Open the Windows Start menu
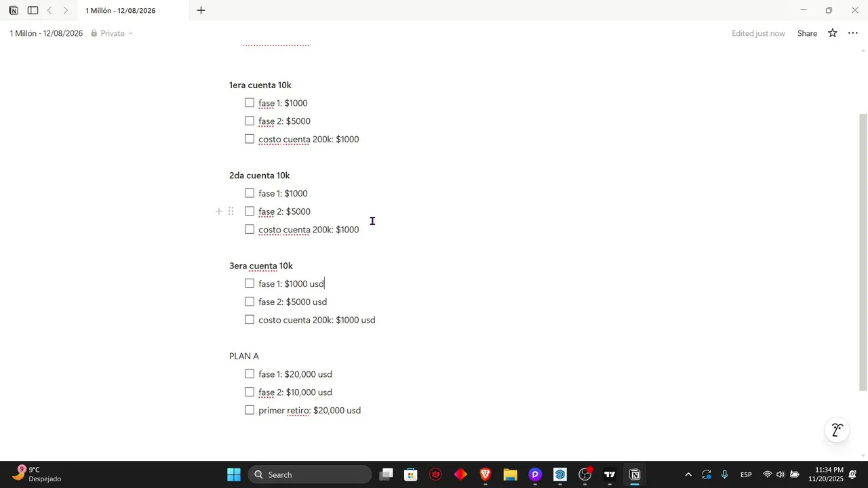Image resolution: width=868 pixels, height=488 pixels. [x=234, y=474]
